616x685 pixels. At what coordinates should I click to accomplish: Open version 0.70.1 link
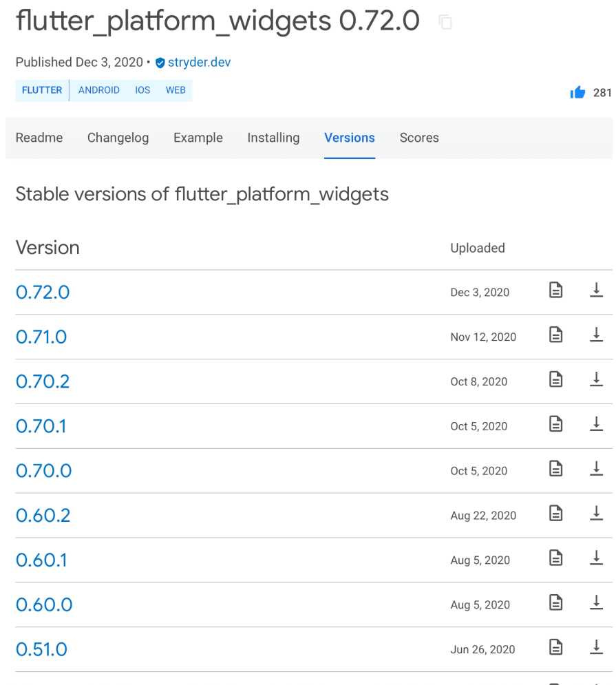point(41,426)
